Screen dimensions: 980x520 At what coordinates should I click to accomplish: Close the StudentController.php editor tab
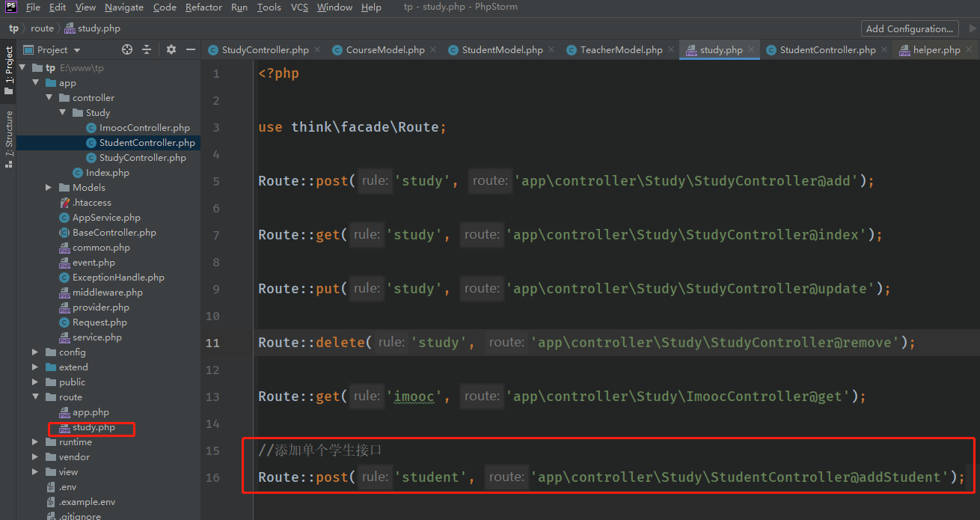(884, 49)
